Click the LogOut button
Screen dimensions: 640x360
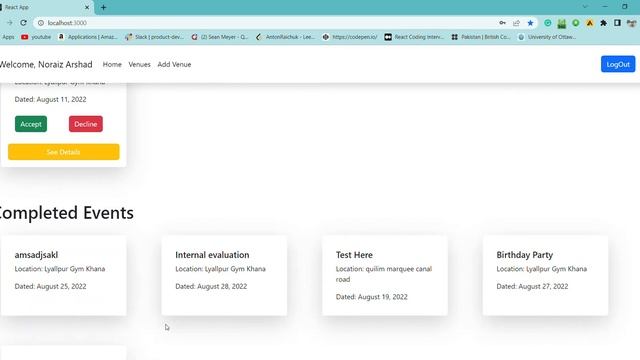point(618,64)
